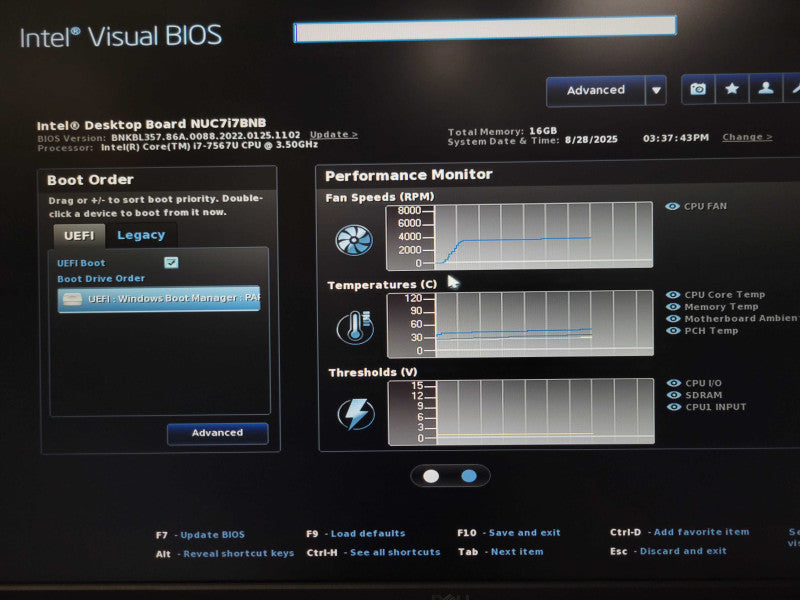Toggle CPU I/O voltage visibility

click(673, 383)
